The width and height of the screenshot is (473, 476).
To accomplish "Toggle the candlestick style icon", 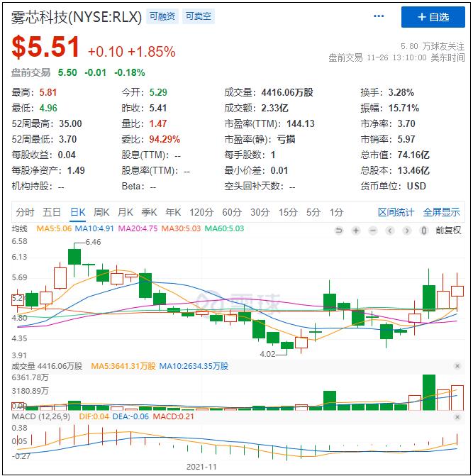I will [424, 231].
